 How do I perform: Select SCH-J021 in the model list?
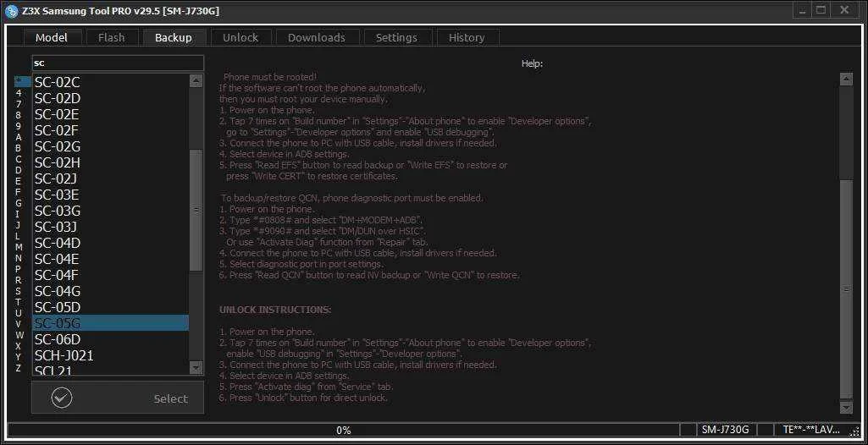click(110, 354)
